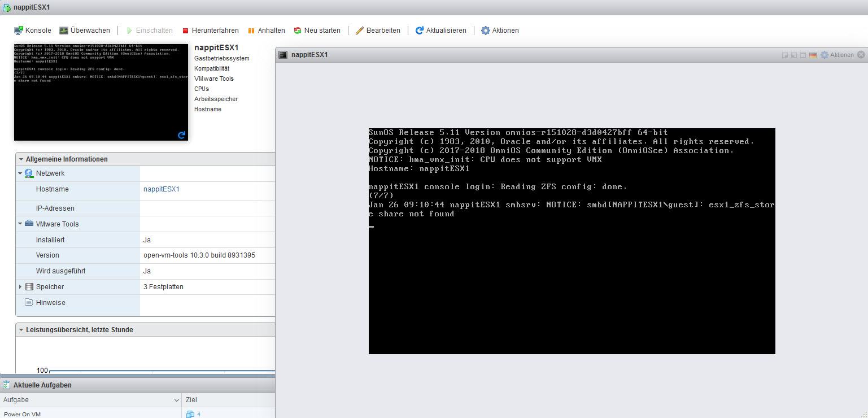Click the target VM icon in tasks row
The image size is (868, 418).
[x=190, y=414]
